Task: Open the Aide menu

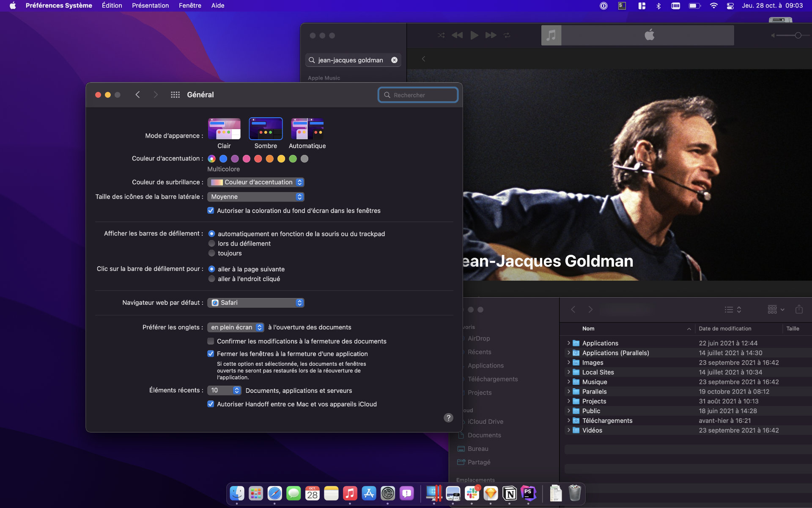Action: click(218, 6)
